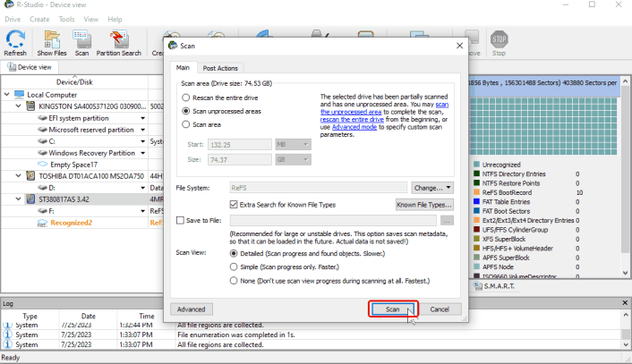
Task: Click the S.M.A.R.T. tab icon
Action: coord(478,286)
